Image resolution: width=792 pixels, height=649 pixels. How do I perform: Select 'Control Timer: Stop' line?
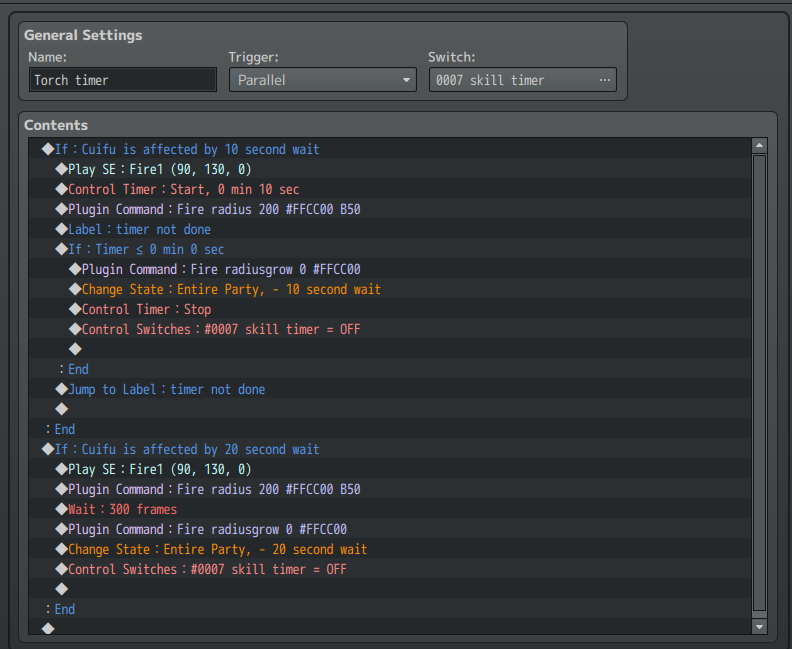[389, 309]
